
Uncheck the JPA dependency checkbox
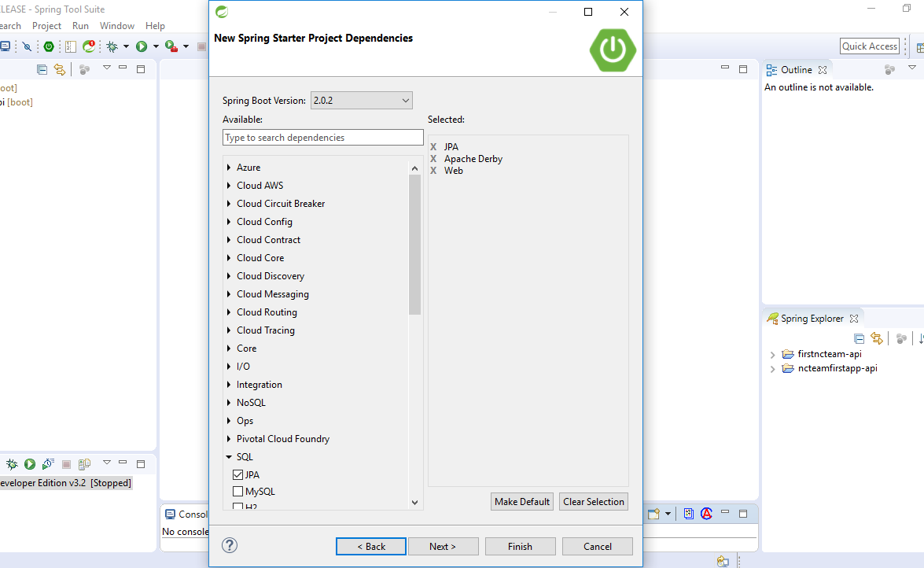[238, 474]
